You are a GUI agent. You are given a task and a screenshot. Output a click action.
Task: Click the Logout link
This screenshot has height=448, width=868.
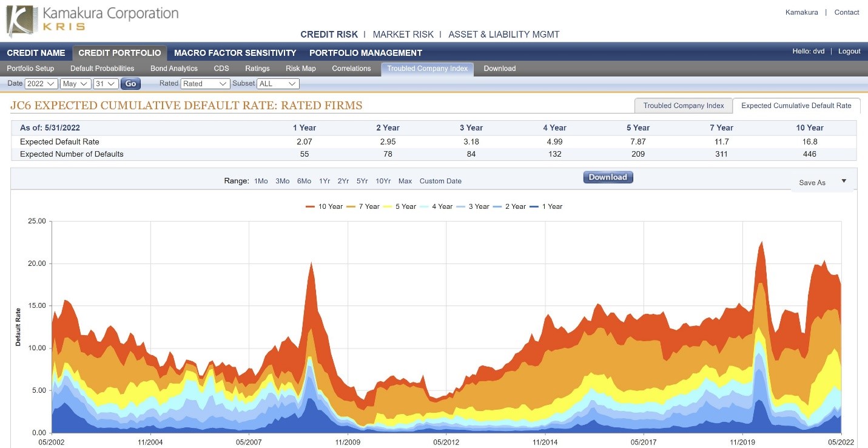[849, 52]
